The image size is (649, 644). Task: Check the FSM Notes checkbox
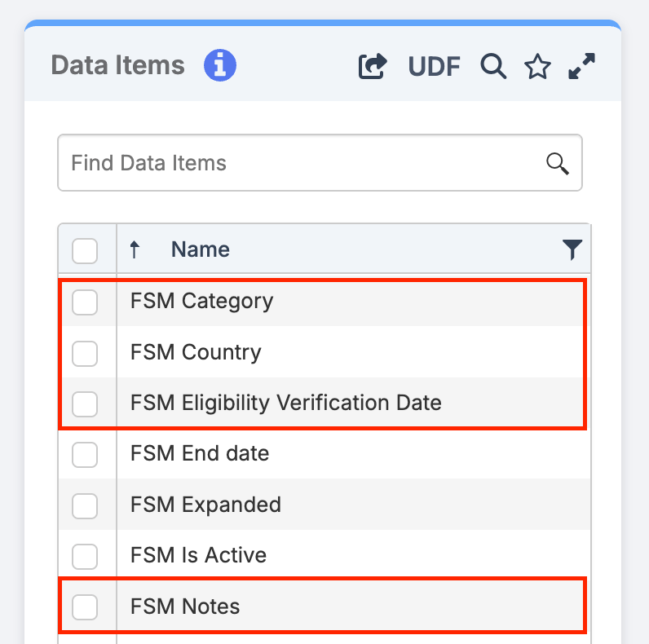85,607
